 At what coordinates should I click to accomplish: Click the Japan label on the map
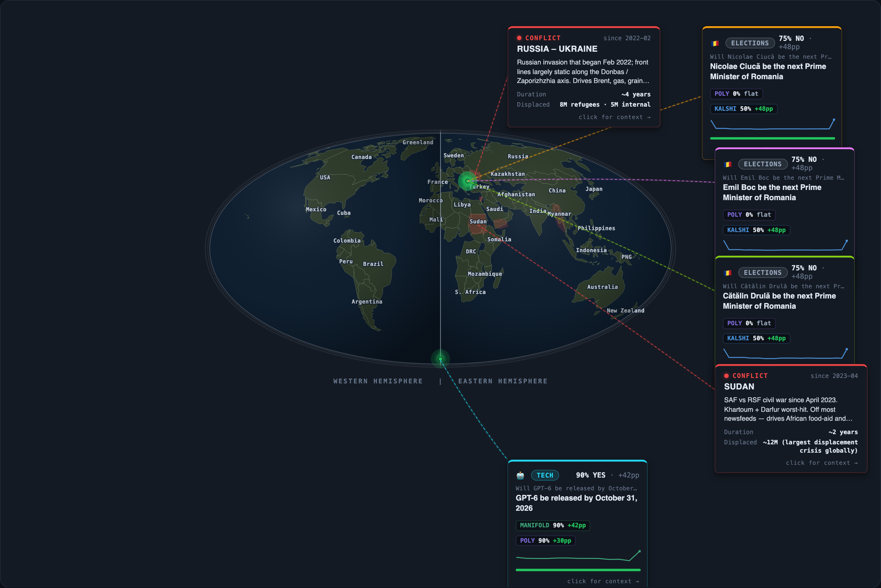tap(594, 189)
